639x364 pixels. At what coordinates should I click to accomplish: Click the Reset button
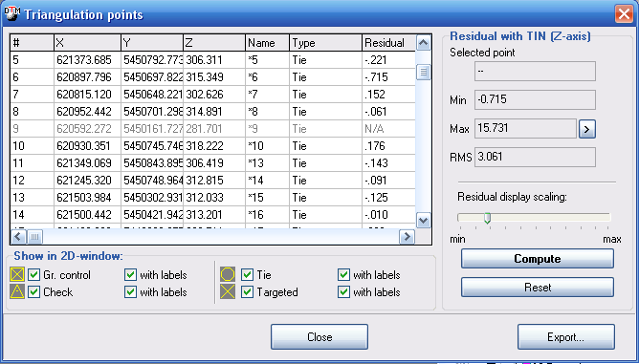point(537,287)
